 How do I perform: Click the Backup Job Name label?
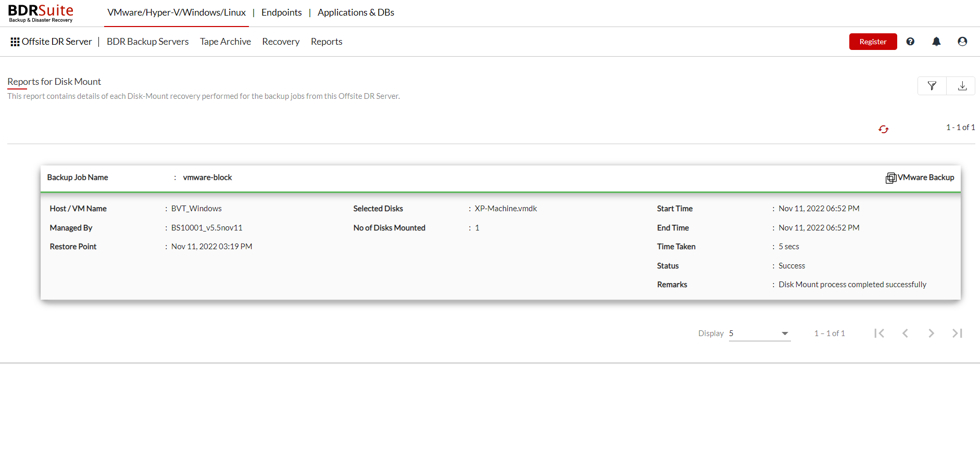[78, 177]
